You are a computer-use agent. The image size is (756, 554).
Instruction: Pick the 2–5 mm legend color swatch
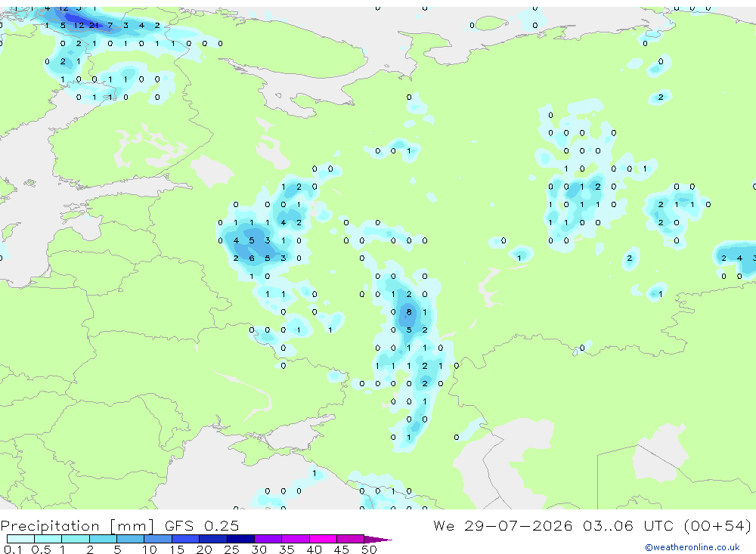[x=103, y=539]
